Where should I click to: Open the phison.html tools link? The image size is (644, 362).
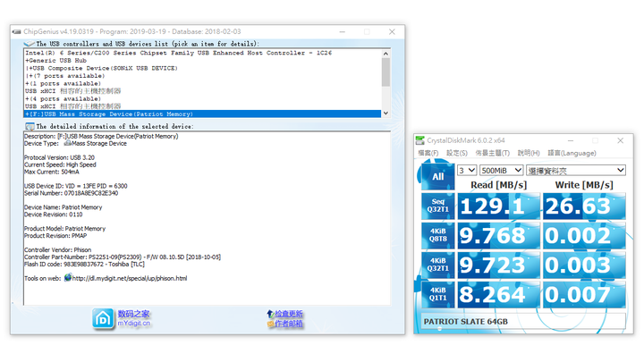click(130, 278)
